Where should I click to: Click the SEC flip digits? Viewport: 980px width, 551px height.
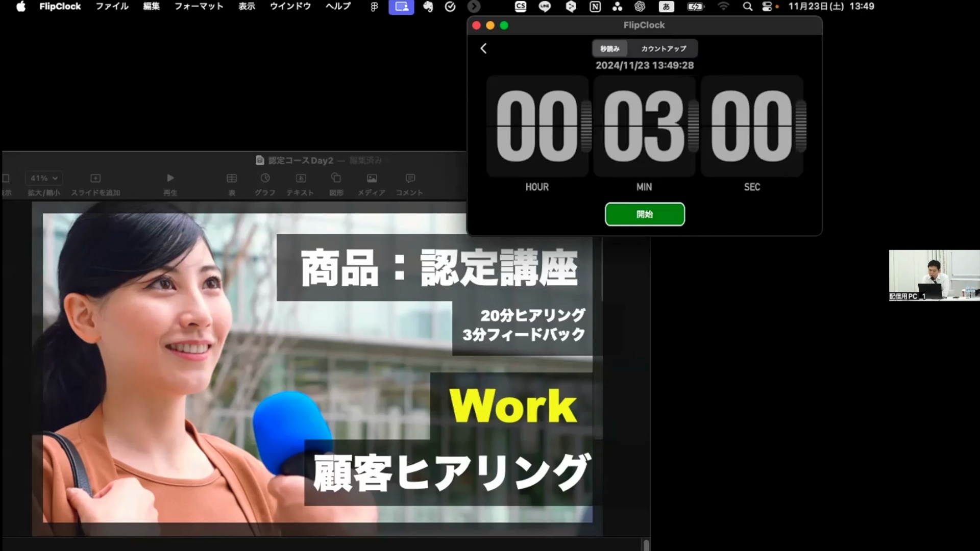coord(751,126)
